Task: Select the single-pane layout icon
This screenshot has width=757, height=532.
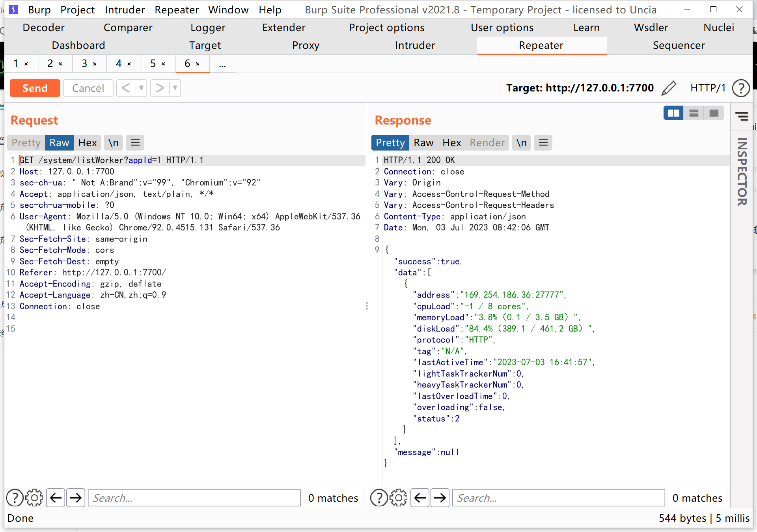Action: (714, 113)
